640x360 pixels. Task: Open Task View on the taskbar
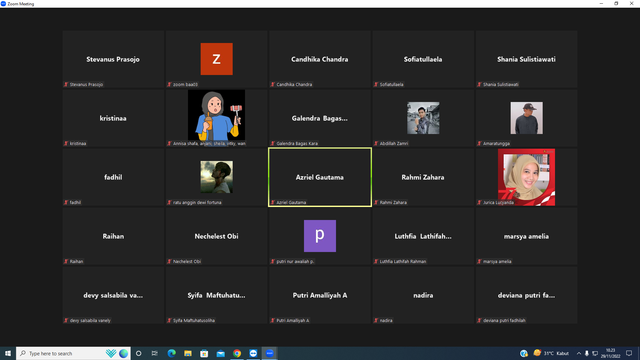click(155, 353)
